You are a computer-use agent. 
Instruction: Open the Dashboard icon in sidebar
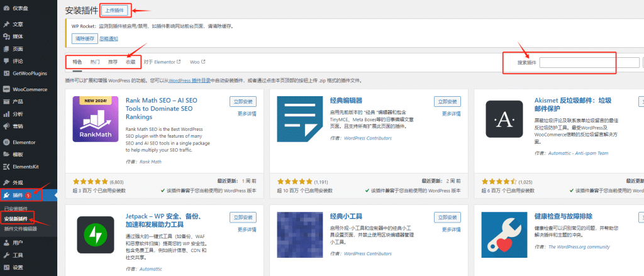[x=6, y=8]
